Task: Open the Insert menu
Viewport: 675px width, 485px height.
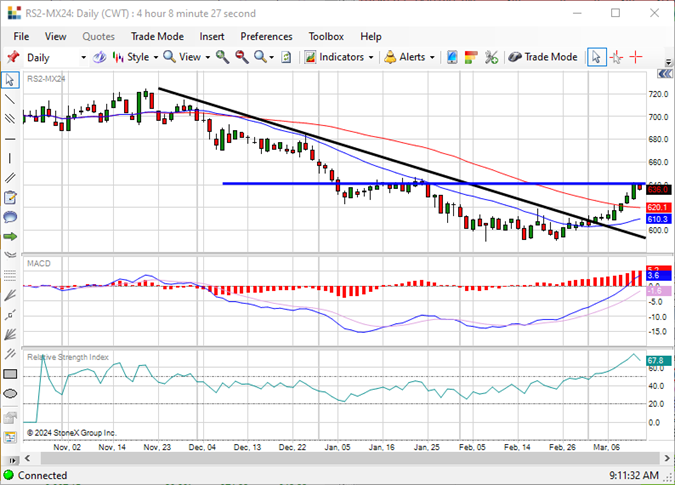Action: click(212, 37)
